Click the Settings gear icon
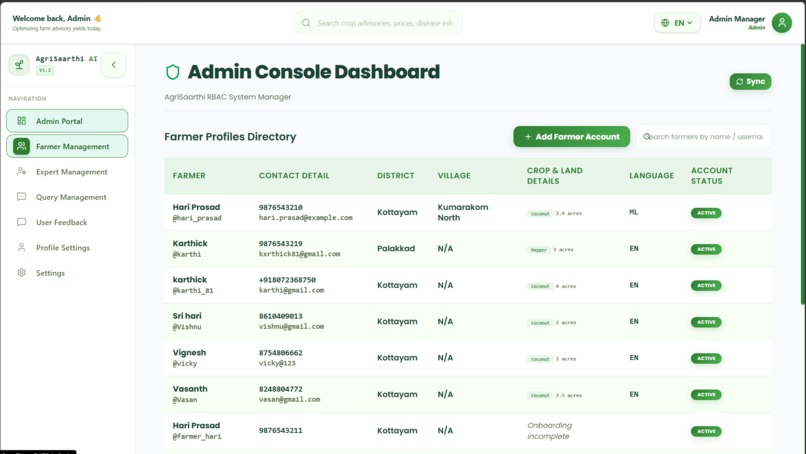Screen dimensions: 806x454 pos(22,273)
